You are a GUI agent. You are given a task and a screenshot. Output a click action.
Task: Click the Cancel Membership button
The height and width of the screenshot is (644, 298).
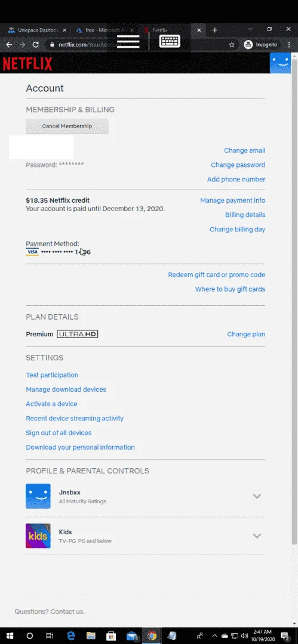(x=67, y=126)
